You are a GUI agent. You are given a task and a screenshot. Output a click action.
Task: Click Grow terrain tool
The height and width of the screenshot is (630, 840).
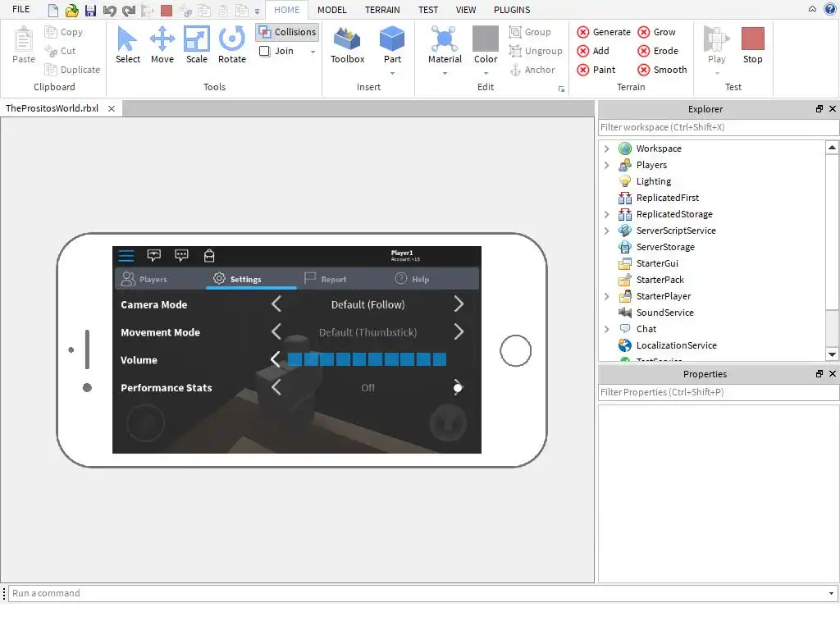657,32
